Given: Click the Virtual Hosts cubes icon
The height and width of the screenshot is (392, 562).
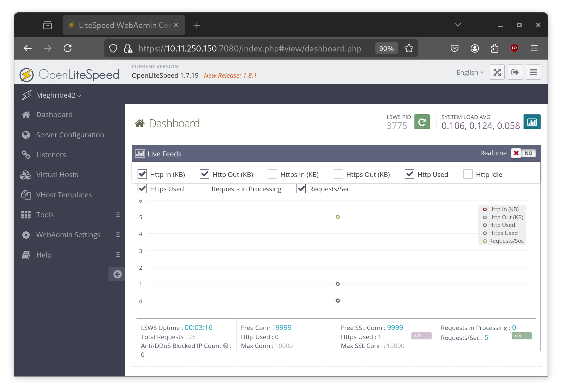Looking at the screenshot, I should 26,175.
